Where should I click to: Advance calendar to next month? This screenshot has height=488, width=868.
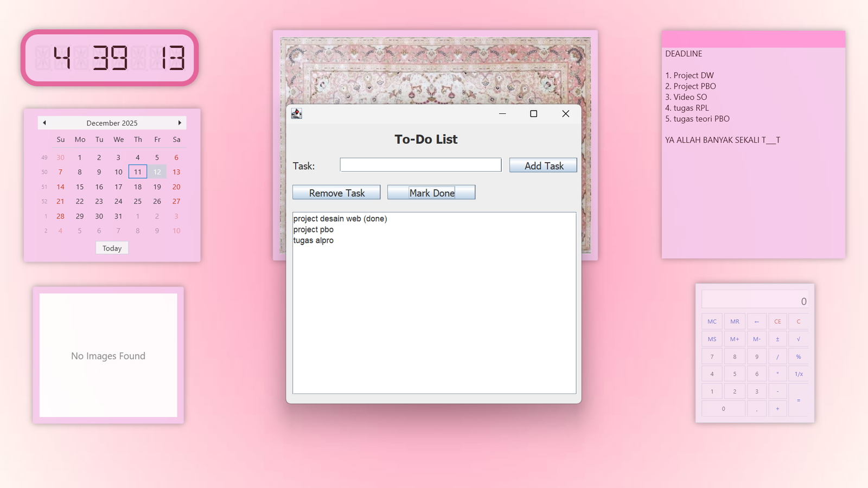180,123
